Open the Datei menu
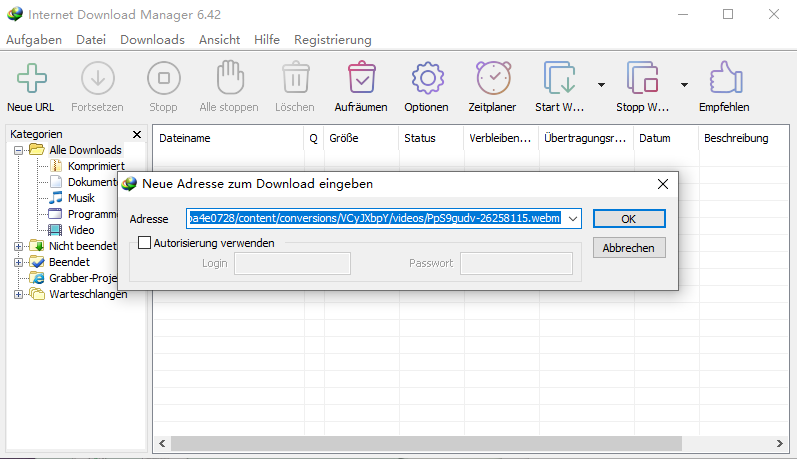797x459 pixels. point(91,40)
